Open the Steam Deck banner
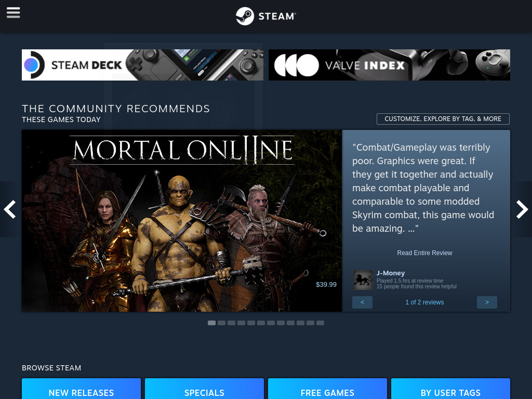The height and width of the screenshot is (399, 532). tap(142, 65)
